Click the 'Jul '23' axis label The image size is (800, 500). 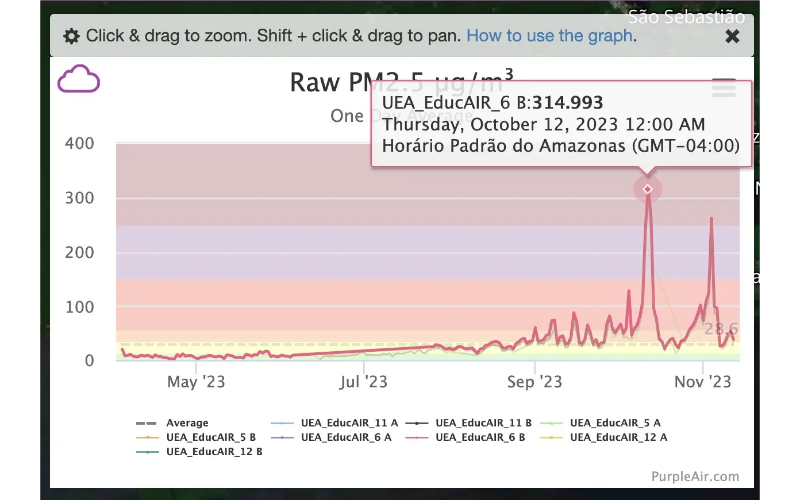[x=364, y=382]
